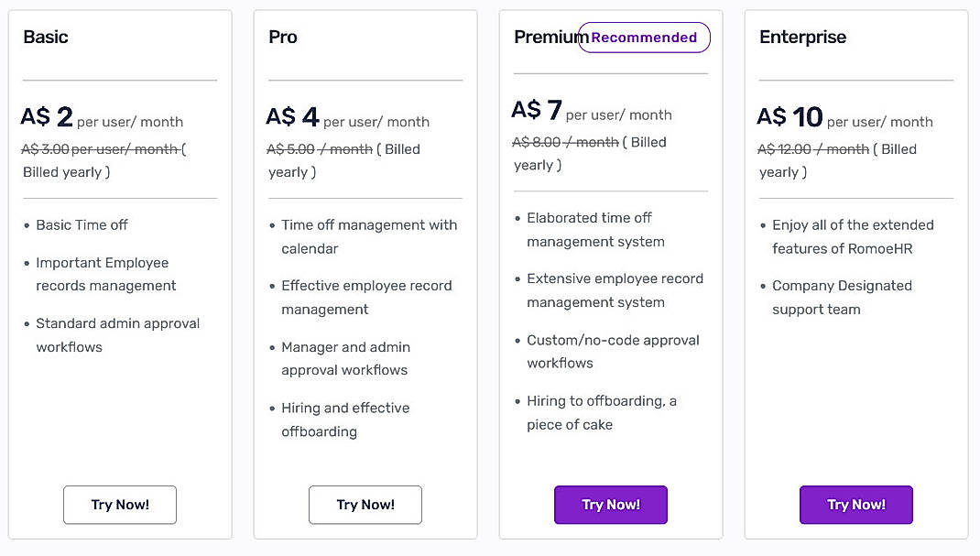This screenshot has height=556, width=980.
Task: Click the Try Now button under Pro plan
Action: pyautogui.click(x=365, y=505)
